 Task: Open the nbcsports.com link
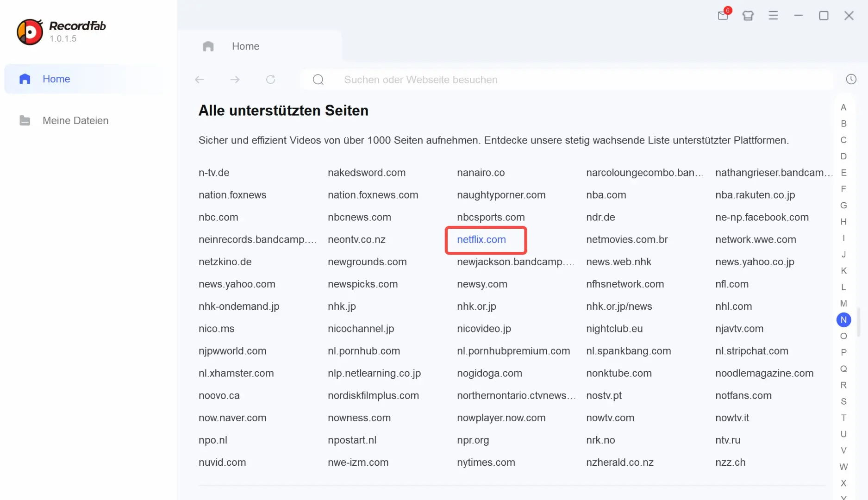click(491, 217)
